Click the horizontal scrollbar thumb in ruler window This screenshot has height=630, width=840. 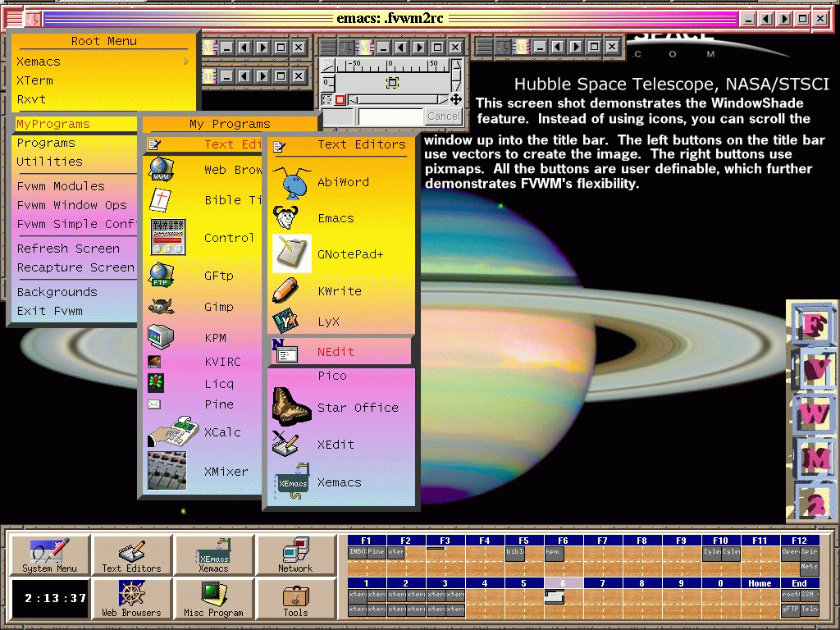(x=397, y=99)
